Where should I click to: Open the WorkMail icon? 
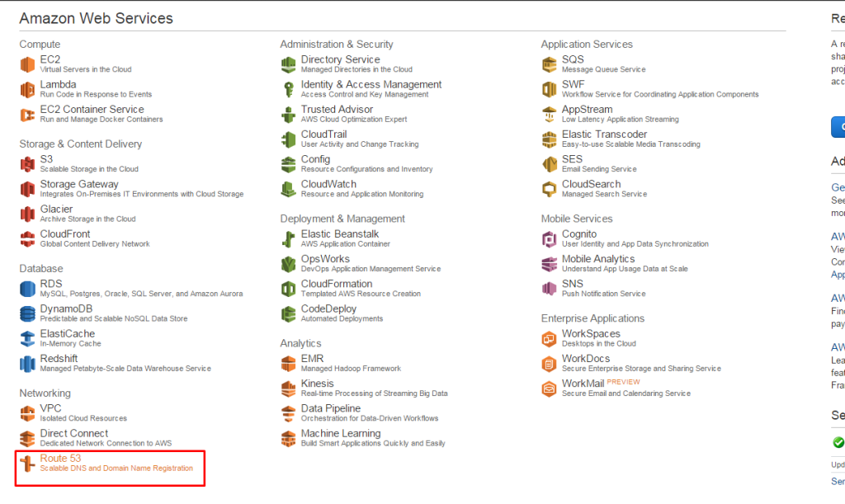tap(549, 389)
